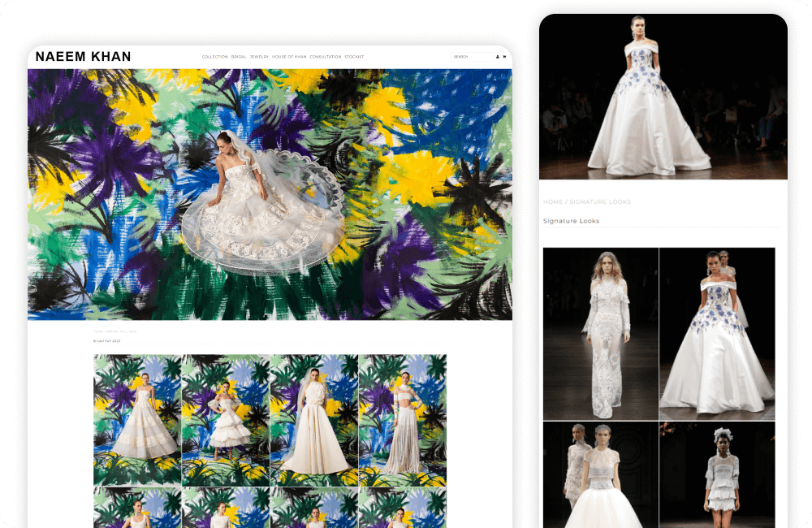Image resolution: width=812 pixels, height=528 pixels.
Task: Open the shopping cart icon
Action: 504,57
